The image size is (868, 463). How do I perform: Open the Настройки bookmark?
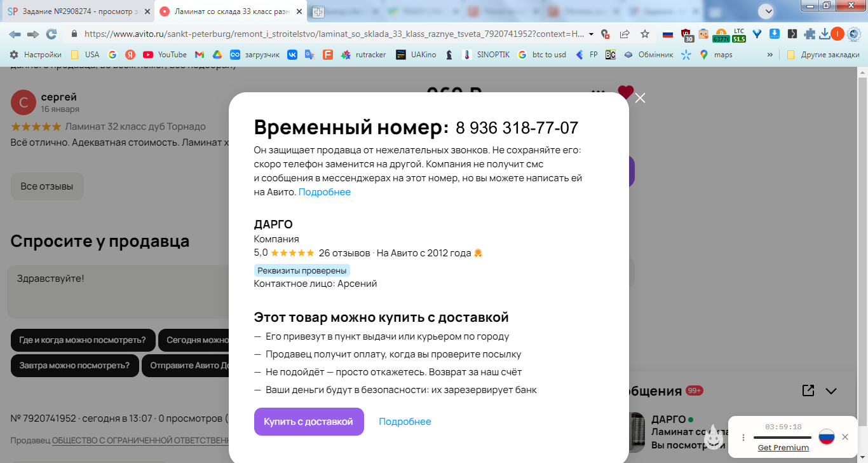click(35, 55)
